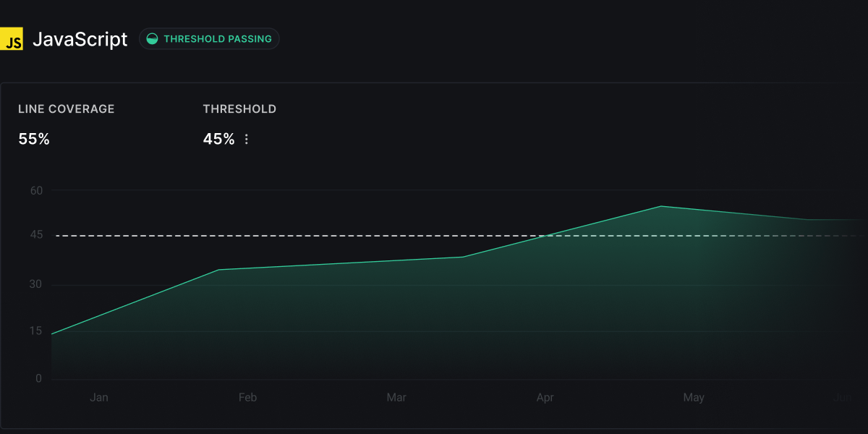868x434 pixels.
Task: Click the Apr label on x-axis
Action: click(x=545, y=397)
